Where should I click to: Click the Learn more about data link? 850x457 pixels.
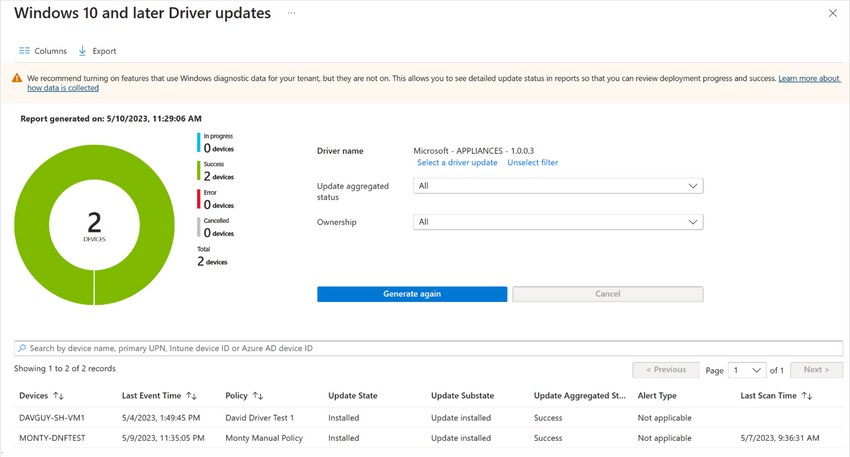pos(808,77)
